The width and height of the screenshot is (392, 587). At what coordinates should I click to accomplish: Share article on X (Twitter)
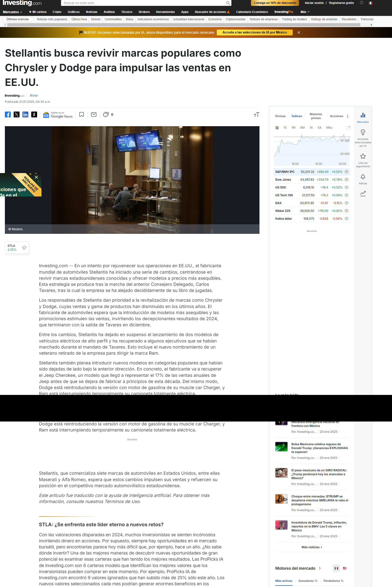[x=17, y=114]
